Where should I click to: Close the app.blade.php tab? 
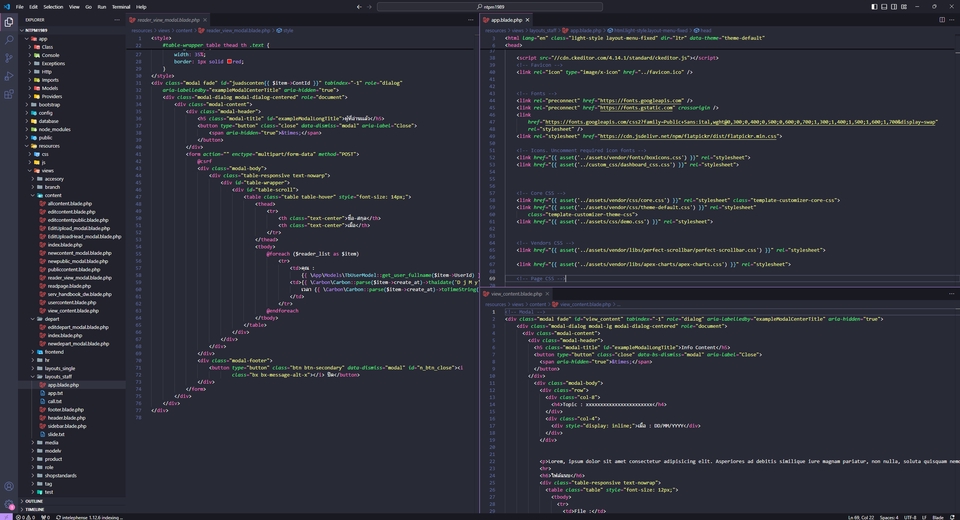[527, 20]
